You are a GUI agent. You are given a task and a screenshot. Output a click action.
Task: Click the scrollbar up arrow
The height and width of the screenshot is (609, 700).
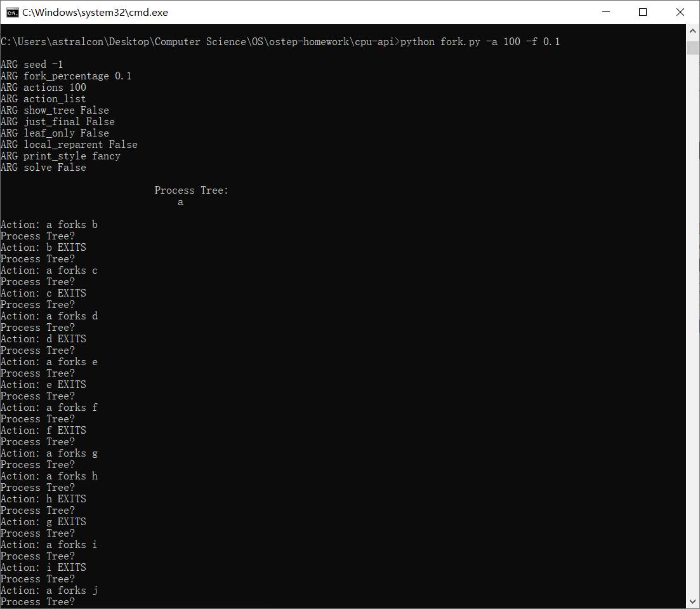(x=692, y=31)
